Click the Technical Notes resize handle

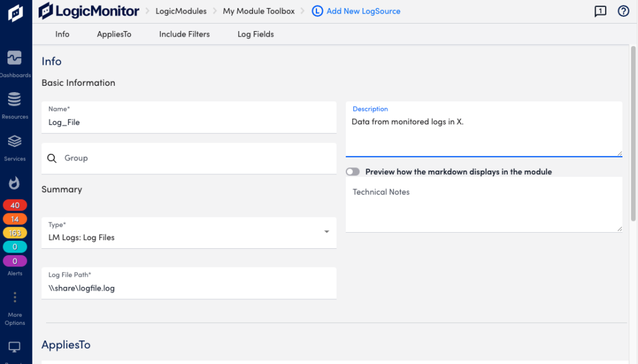[x=619, y=229]
